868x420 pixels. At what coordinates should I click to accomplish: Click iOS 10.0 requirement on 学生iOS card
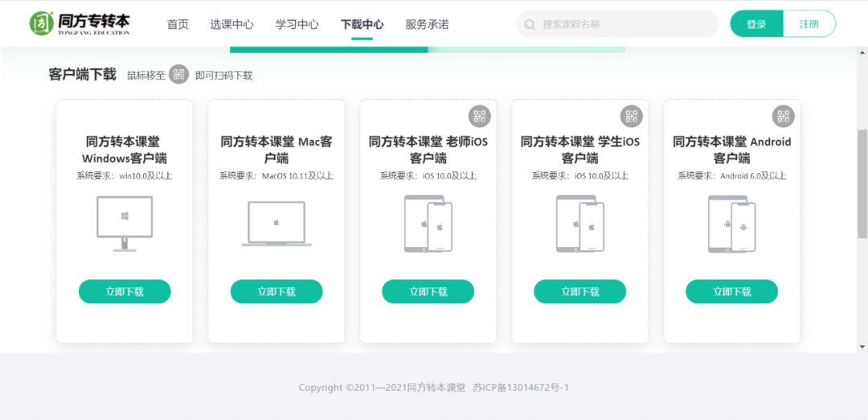point(580,176)
